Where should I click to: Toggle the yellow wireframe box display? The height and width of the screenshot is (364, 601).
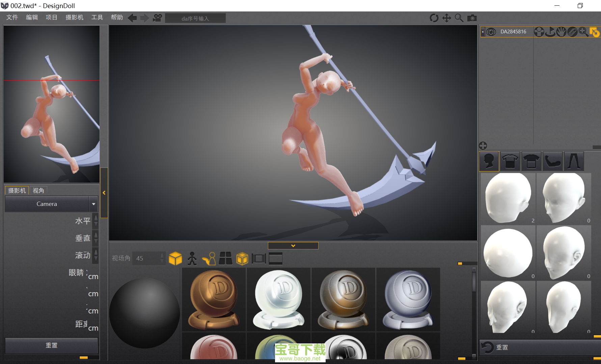coord(242,259)
